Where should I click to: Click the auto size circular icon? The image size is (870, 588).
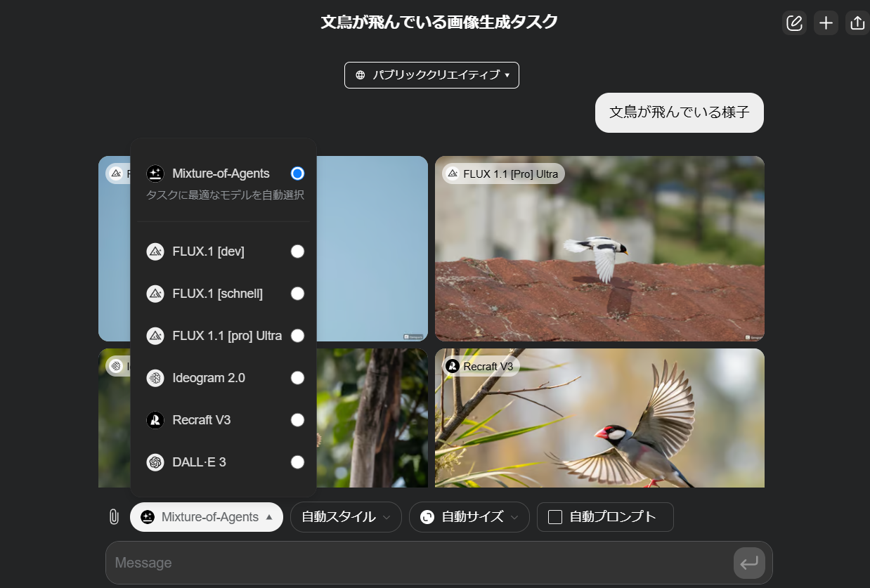427,517
